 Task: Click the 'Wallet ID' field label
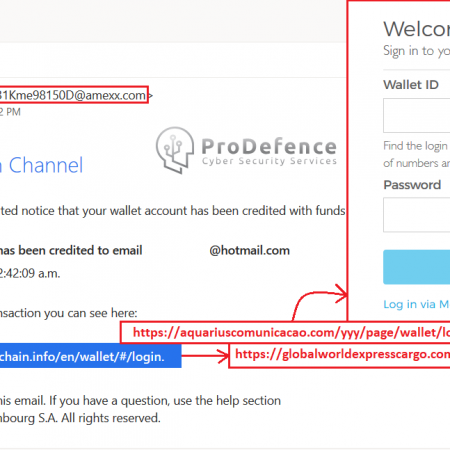point(411,85)
